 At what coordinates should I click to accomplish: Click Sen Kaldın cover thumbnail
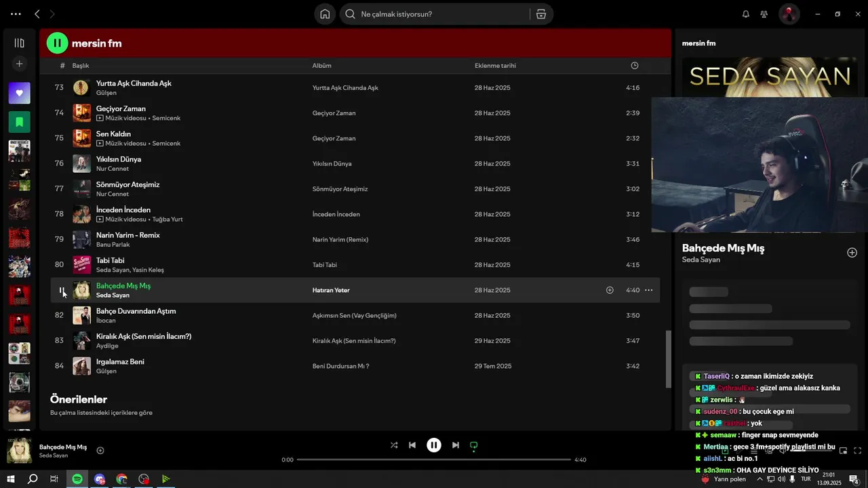click(x=81, y=138)
